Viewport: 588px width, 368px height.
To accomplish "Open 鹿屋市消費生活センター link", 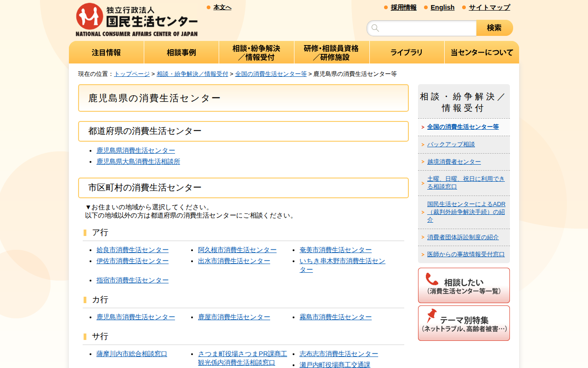I will click(x=234, y=317).
